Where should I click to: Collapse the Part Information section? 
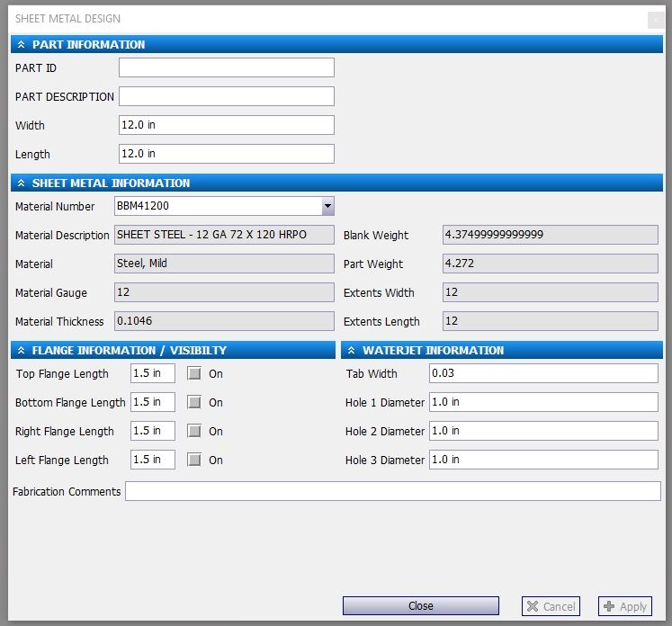click(x=22, y=45)
